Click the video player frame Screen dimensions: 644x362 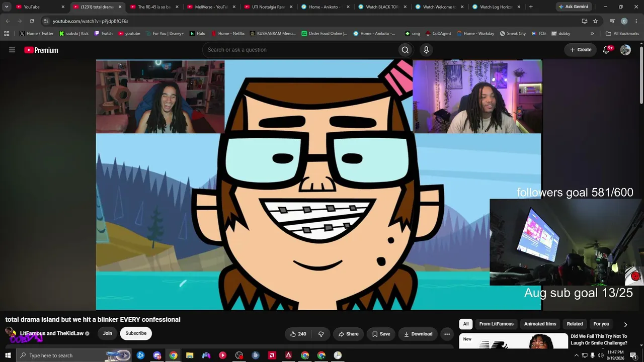coord(318,185)
